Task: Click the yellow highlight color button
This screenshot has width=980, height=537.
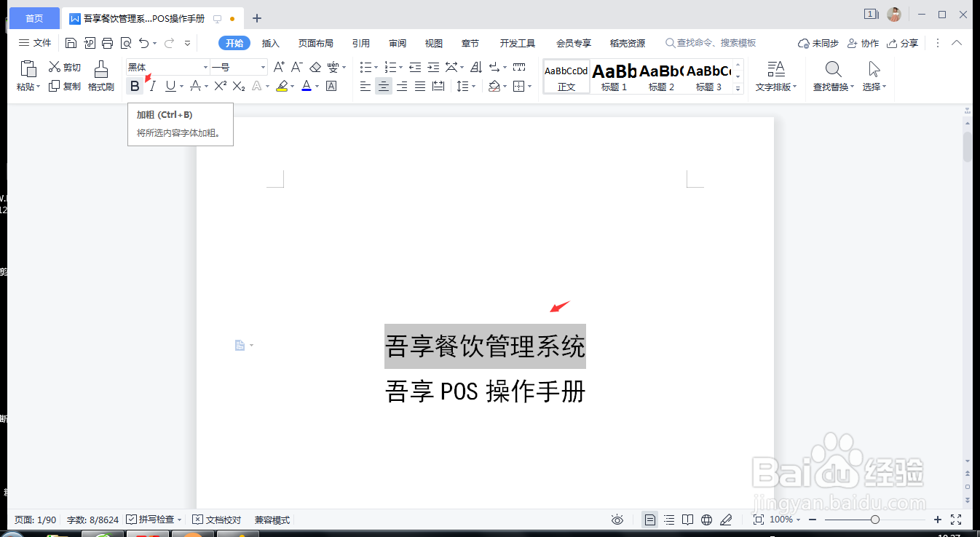Action: 282,87
